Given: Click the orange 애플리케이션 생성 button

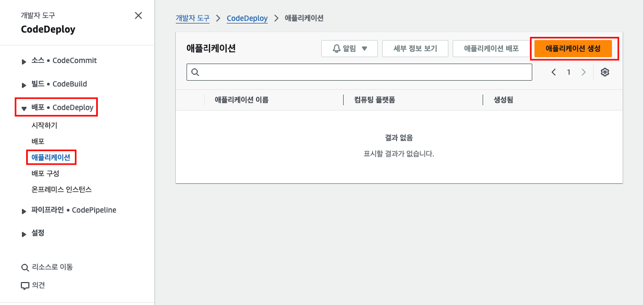Looking at the screenshot, I should (573, 49).
